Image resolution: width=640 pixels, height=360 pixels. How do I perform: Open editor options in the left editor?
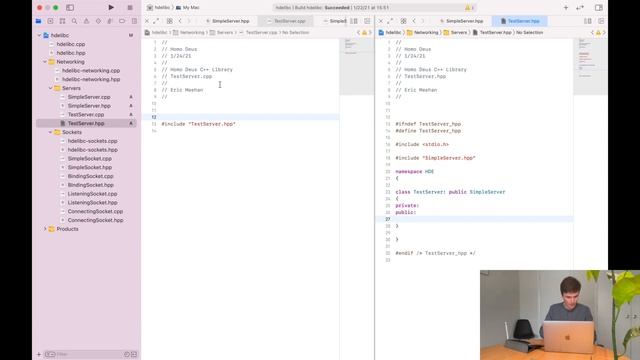tap(354, 21)
